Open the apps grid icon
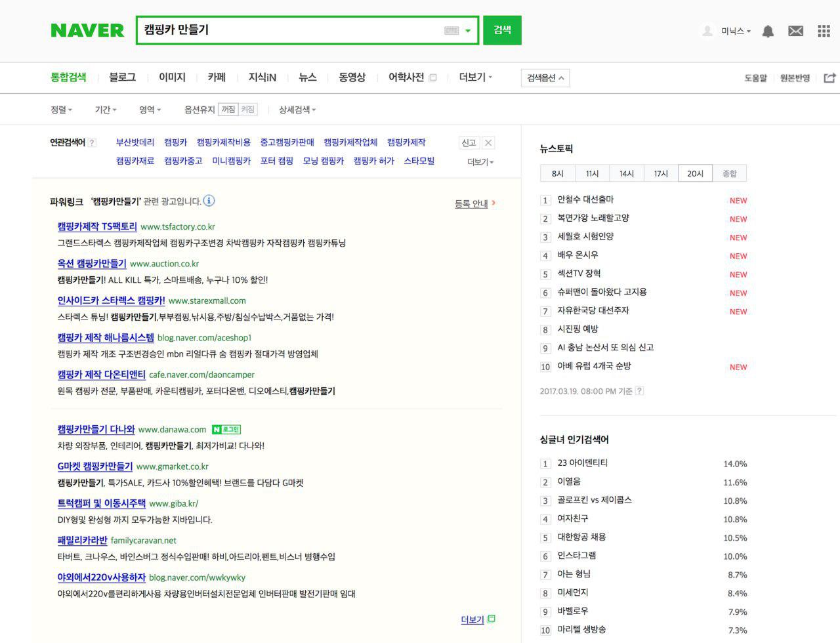840x643 pixels. 824,31
